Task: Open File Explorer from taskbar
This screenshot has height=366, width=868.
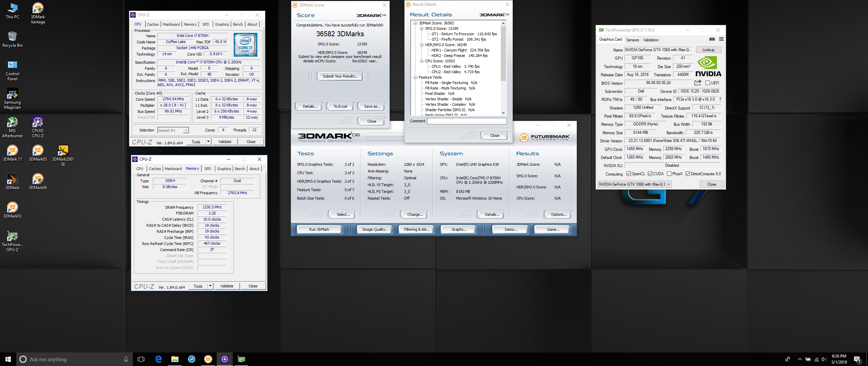Action: 175,359
